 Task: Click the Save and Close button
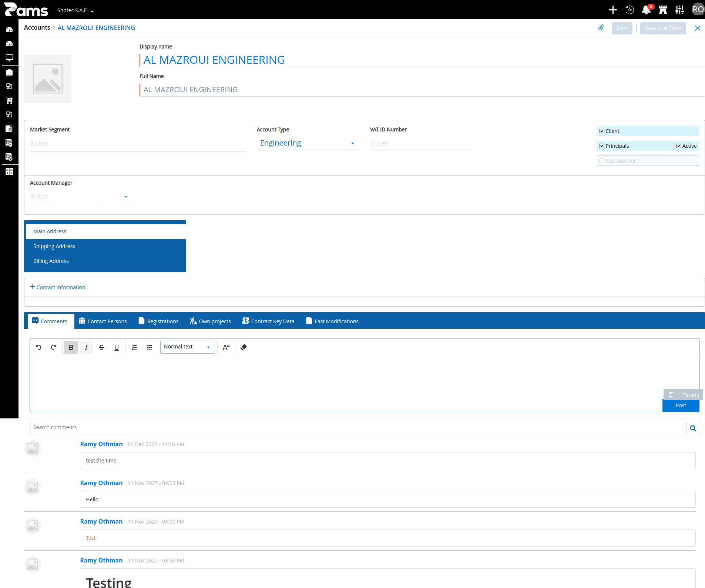[663, 28]
